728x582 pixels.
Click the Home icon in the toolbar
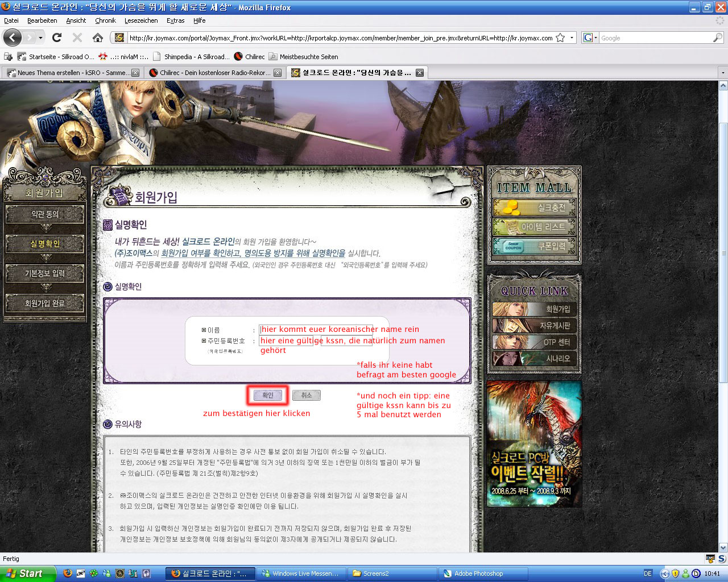tap(98, 38)
